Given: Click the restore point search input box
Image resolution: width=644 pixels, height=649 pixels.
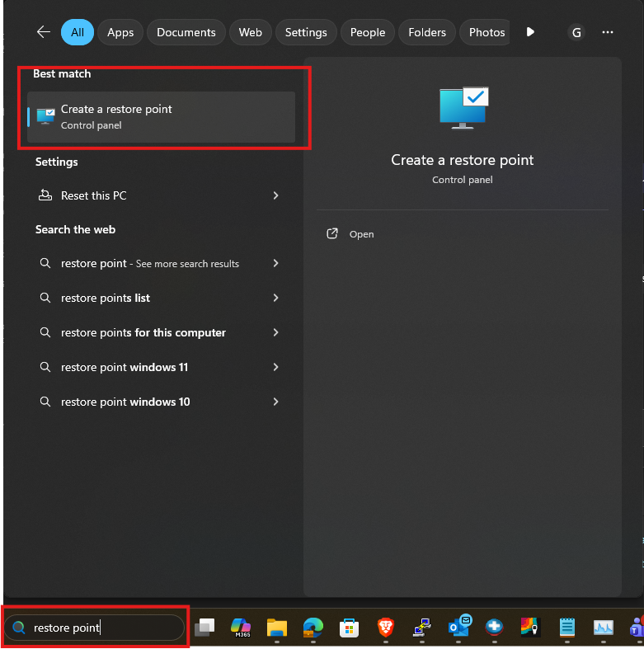Looking at the screenshot, I should tap(94, 628).
